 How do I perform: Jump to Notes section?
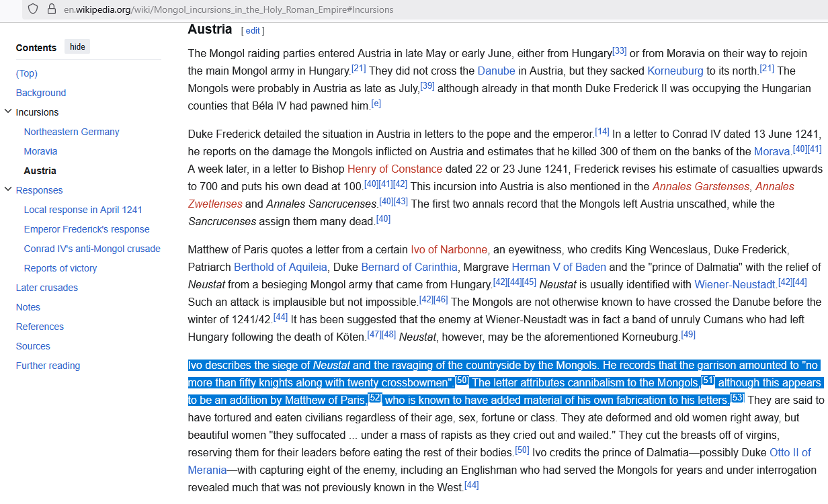[x=28, y=307]
